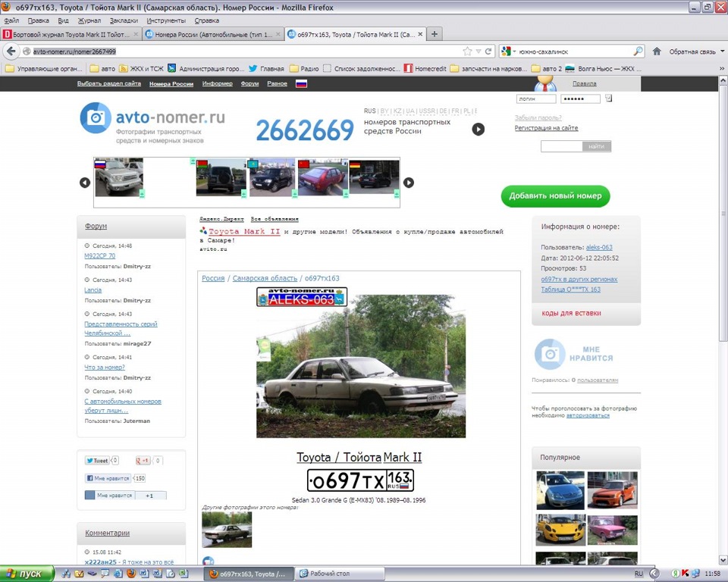728x582 pixels.
Task: Click the login submit icon
Action: 609,99
